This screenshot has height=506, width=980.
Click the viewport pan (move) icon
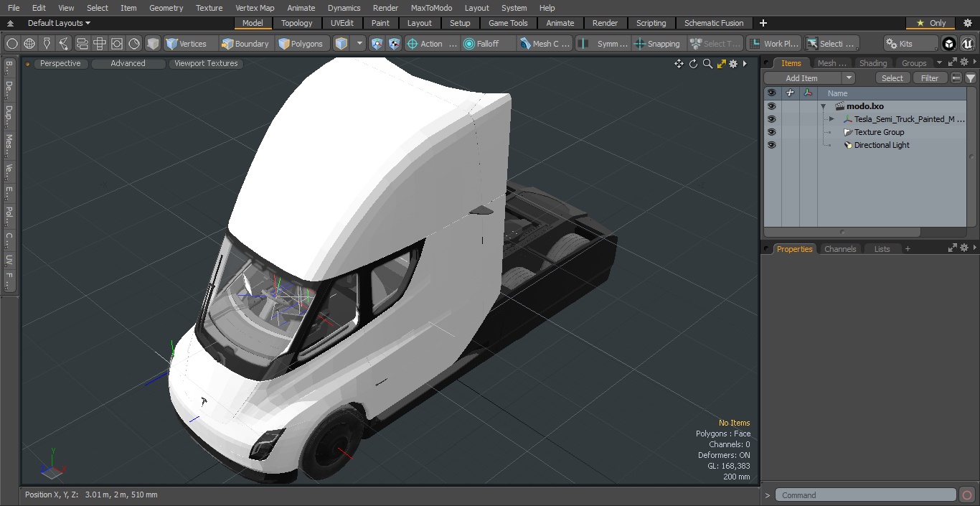pos(679,64)
